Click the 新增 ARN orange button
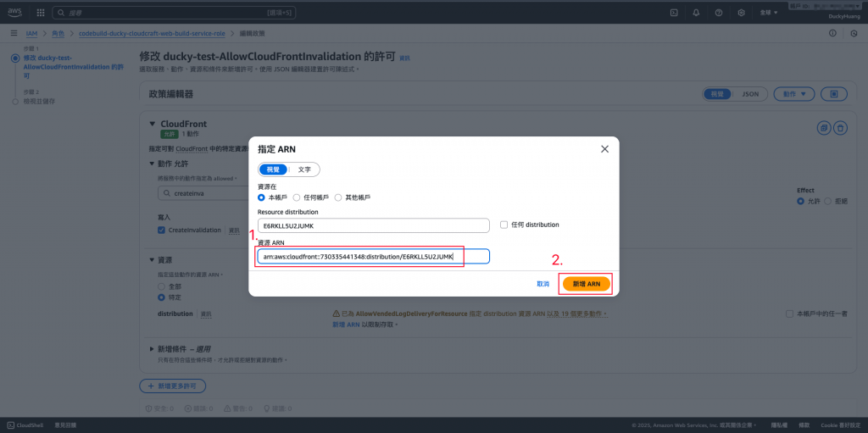Image resolution: width=868 pixels, height=433 pixels. [587, 284]
